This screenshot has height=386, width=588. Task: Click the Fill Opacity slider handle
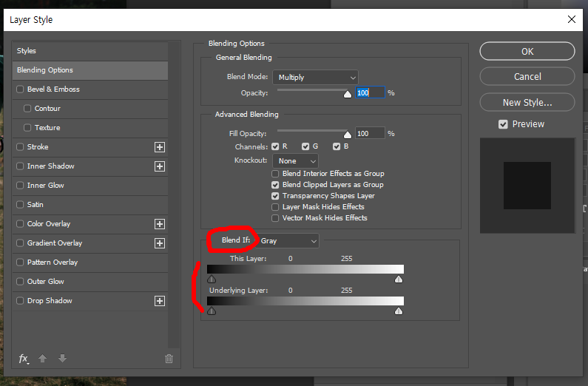click(348, 135)
